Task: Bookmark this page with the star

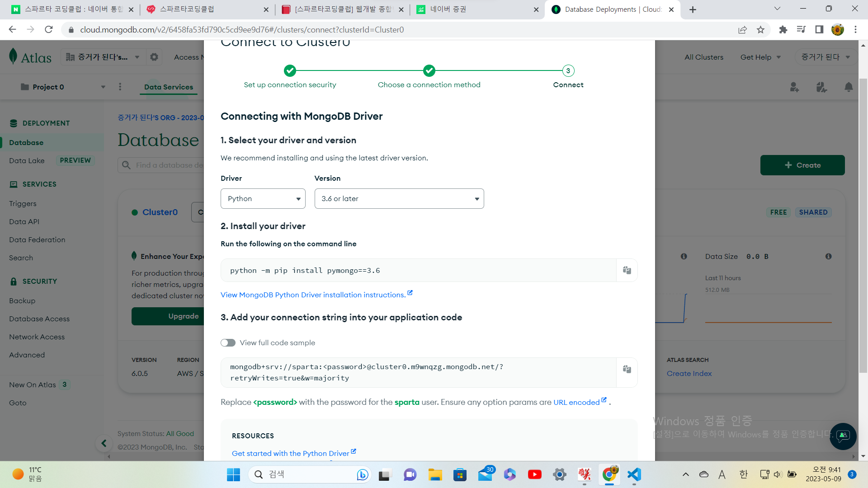Action: (x=760, y=30)
